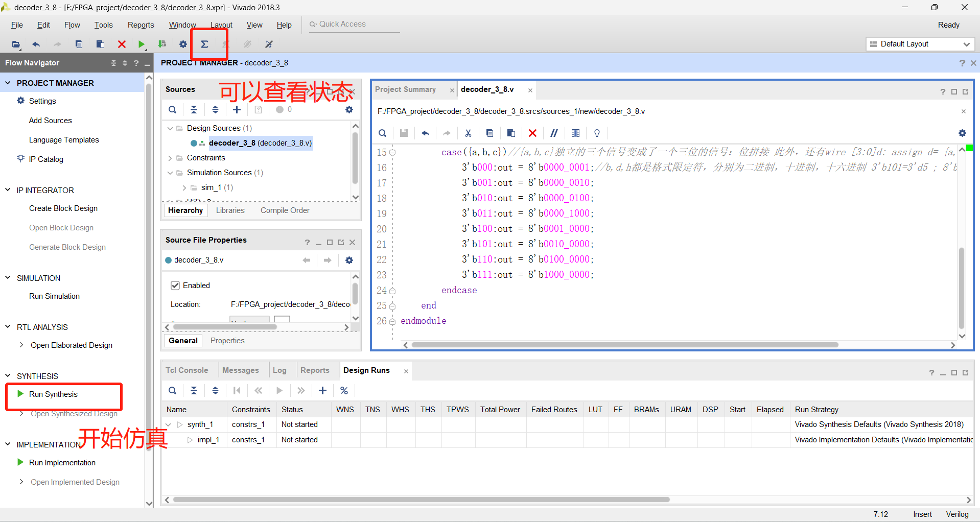
Task: Click the Open Project toolbar icon
Action: coord(16,44)
